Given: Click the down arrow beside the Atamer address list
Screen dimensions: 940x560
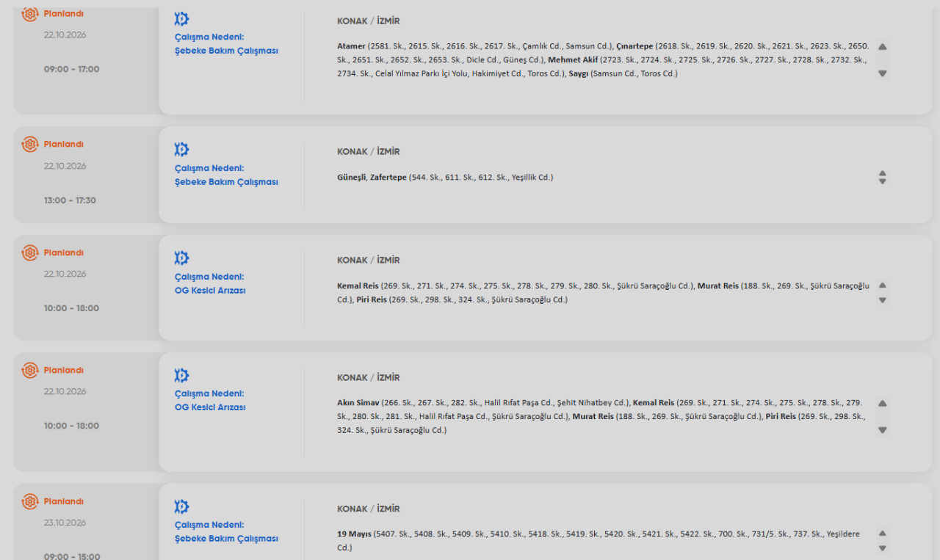Looking at the screenshot, I should (x=883, y=73).
